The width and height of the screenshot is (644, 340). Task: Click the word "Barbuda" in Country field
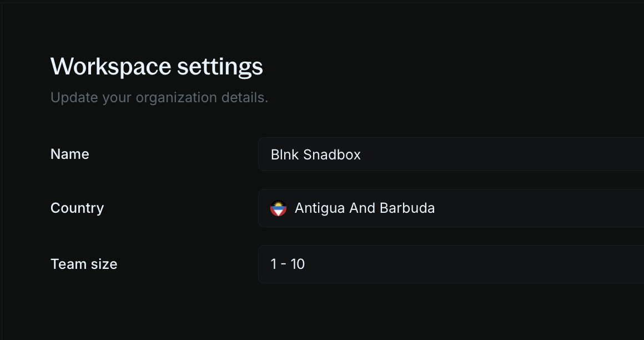[407, 208]
